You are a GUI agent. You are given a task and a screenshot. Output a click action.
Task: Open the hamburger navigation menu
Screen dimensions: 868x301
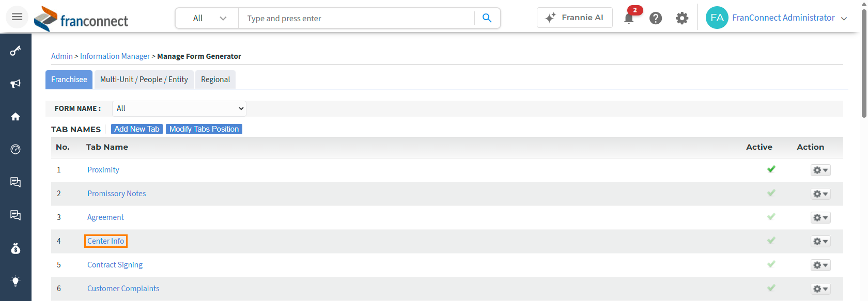17,17
